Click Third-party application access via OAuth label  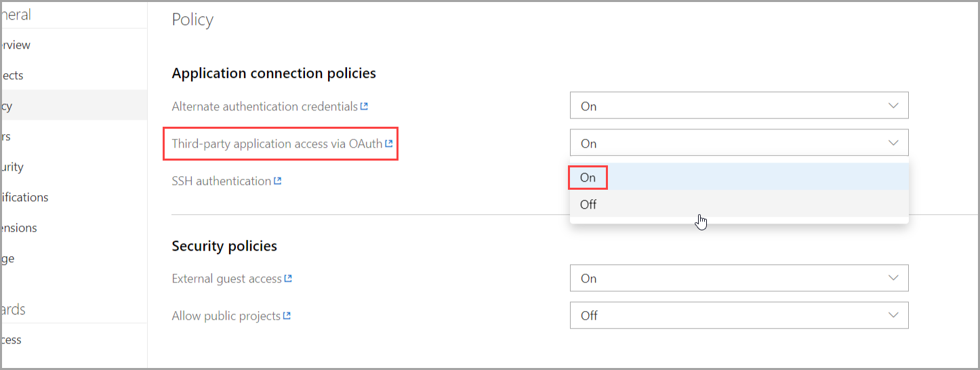pyautogui.click(x=277, y=144)
